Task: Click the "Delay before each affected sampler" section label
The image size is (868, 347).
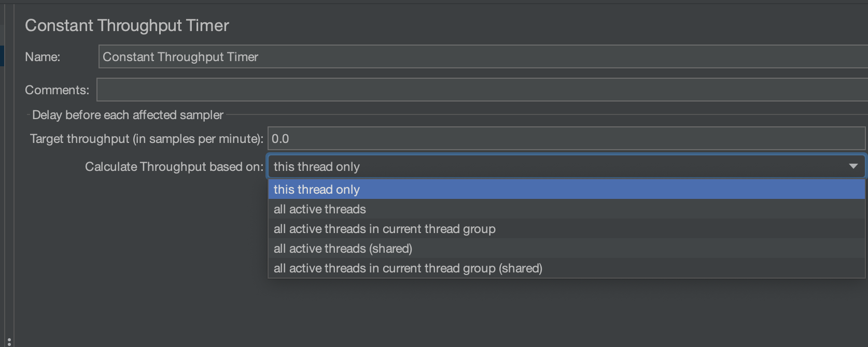Action: (x=127, y=114)
